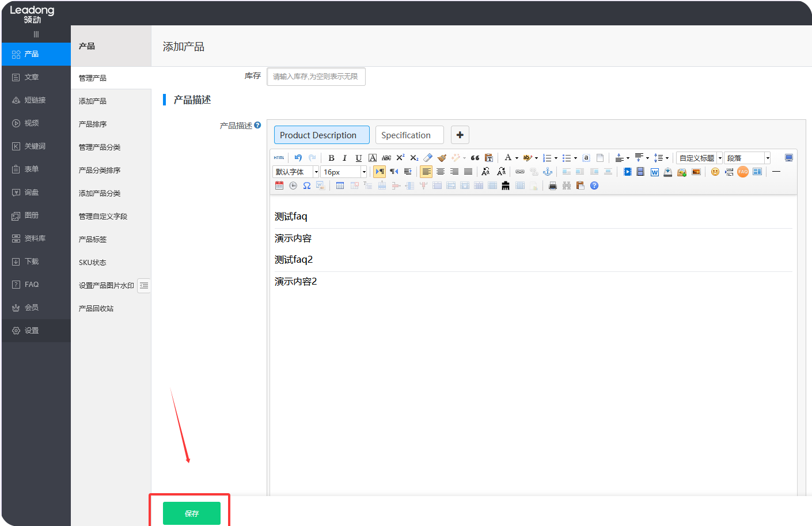Toggle fullscreen editor with the monitor icon

click(789, 158)
